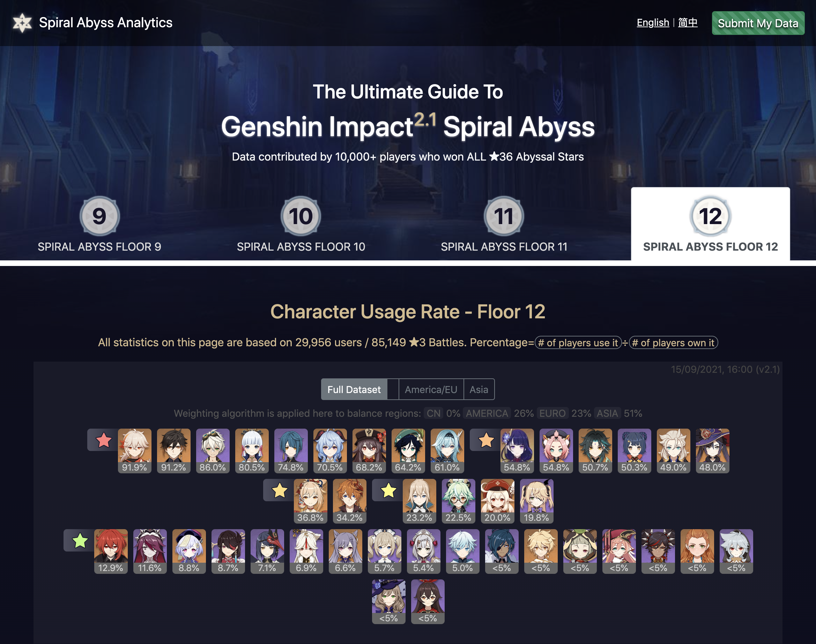Click the character portrait with 86.0% usage
Image resolution: width=816 pixels, height=644 pixels.
(x=213, y=451)
